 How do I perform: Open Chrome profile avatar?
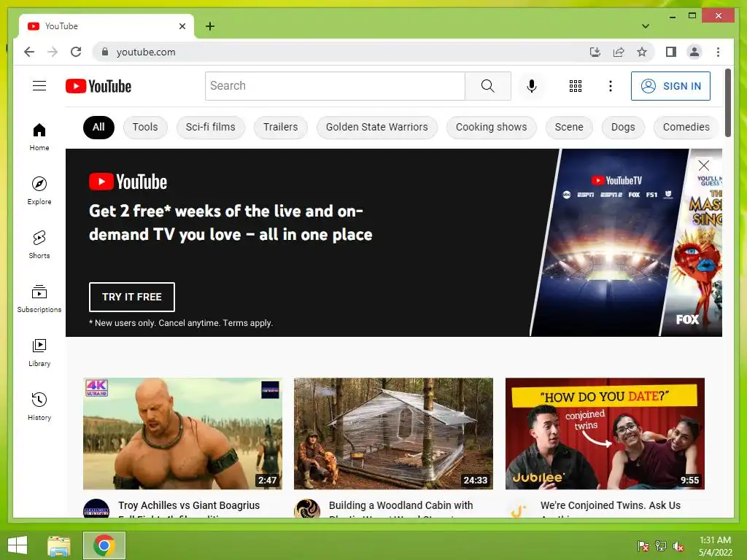(x=694, y=52)
